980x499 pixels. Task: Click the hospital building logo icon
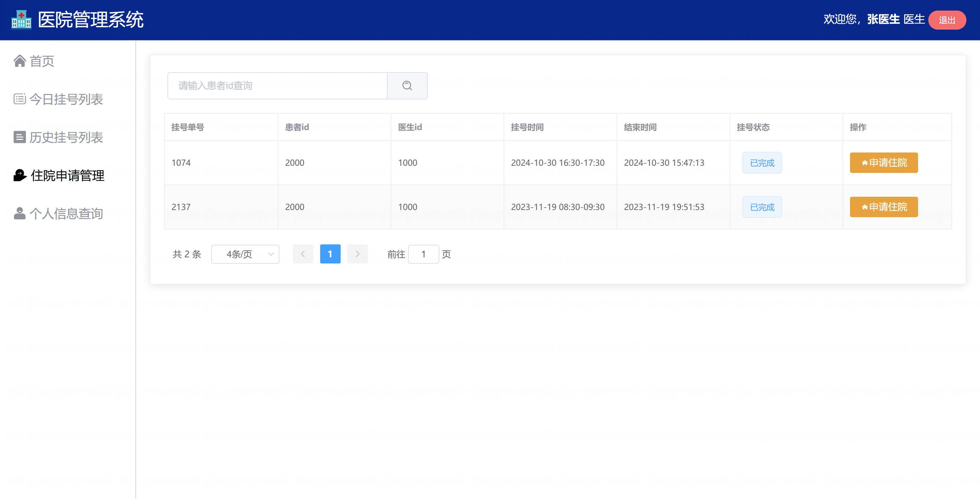pyautogui.click(x=21, y=20)
